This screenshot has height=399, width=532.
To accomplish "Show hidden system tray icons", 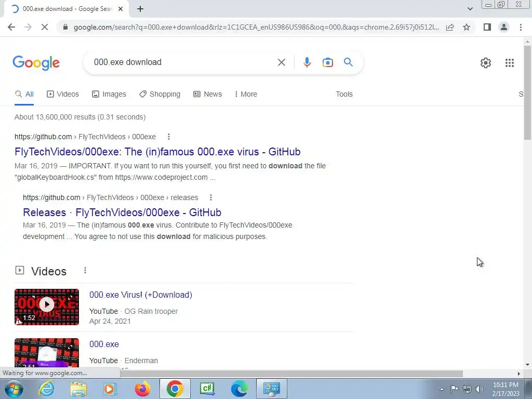I will click(x=442, y=389).
